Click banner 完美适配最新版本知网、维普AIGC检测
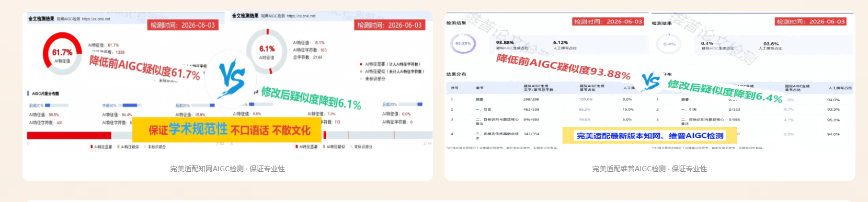The width and height of the screenshot is (868, 202). (650, 136)
